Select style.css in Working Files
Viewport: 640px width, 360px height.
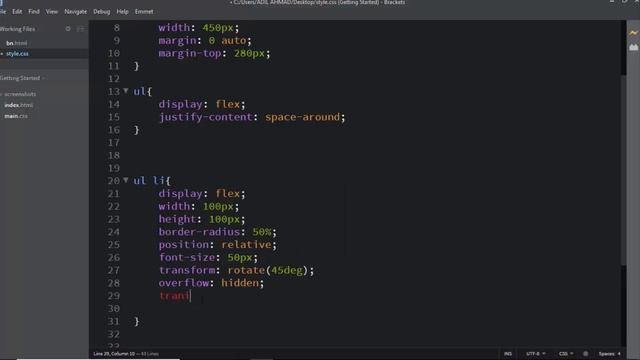coord(17,53)
